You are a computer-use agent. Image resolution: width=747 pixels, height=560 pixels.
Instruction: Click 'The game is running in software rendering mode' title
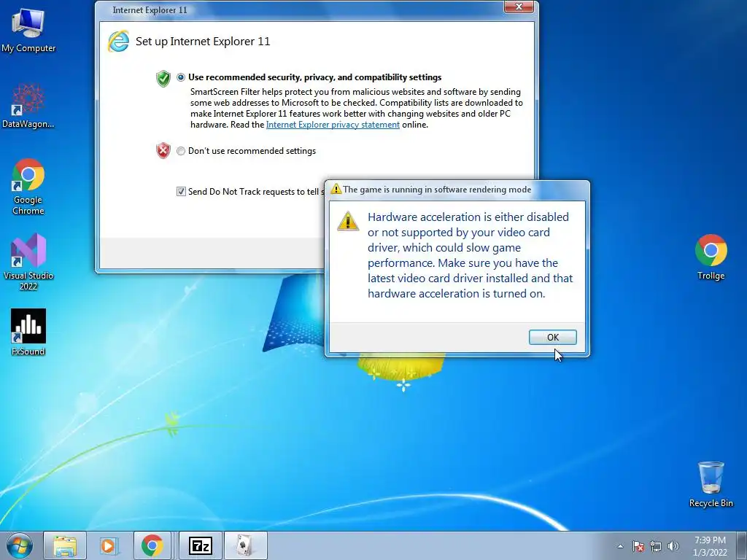[437, 190]
